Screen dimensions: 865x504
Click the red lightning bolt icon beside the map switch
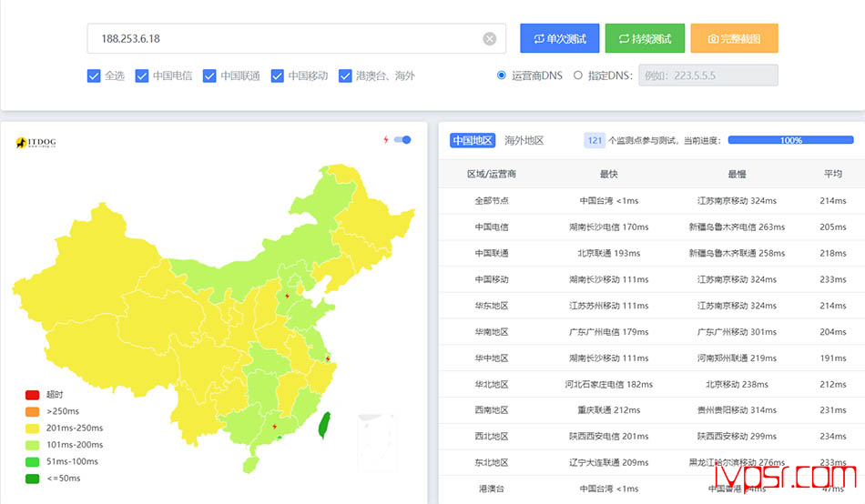[x=386, y=140]
